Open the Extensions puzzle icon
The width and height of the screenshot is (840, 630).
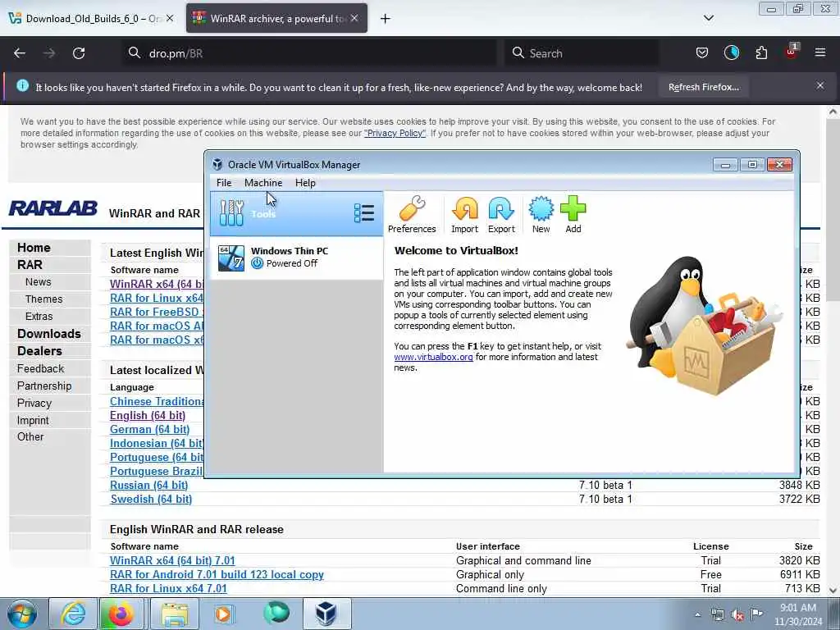(761, 53)
